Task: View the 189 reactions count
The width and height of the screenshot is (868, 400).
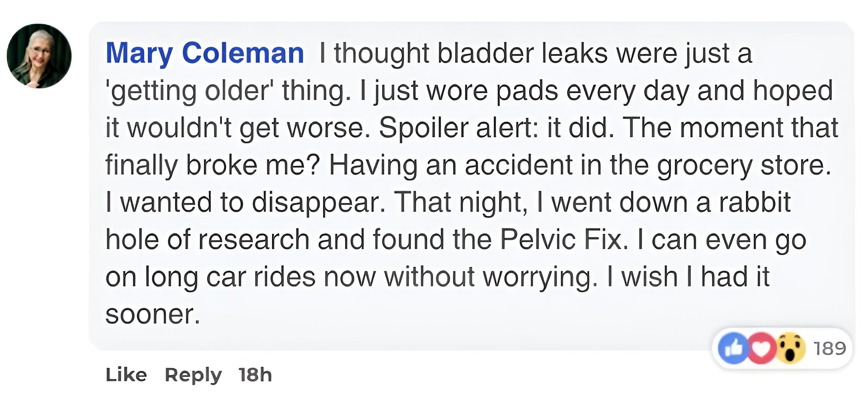Action: 829,348
